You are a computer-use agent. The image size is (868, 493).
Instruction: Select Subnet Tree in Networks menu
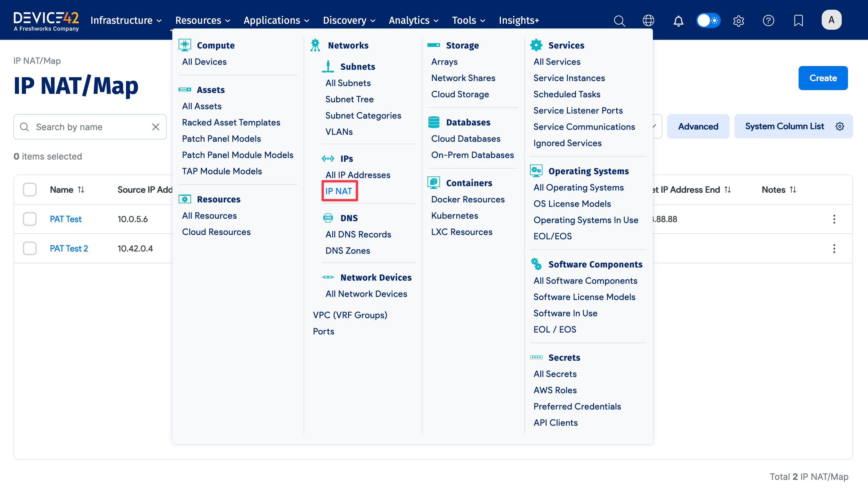coord(349,99)
